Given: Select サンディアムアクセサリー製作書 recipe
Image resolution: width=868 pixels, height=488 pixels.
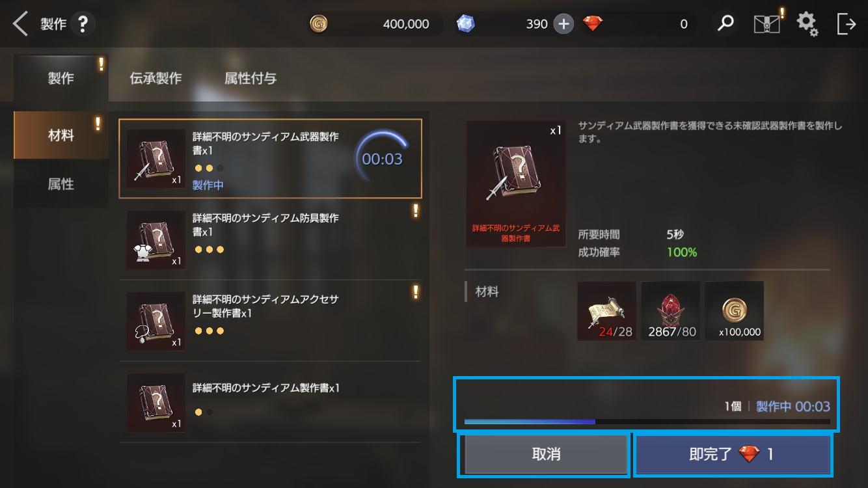Looking at the screenshot, I should pos(270,321).
